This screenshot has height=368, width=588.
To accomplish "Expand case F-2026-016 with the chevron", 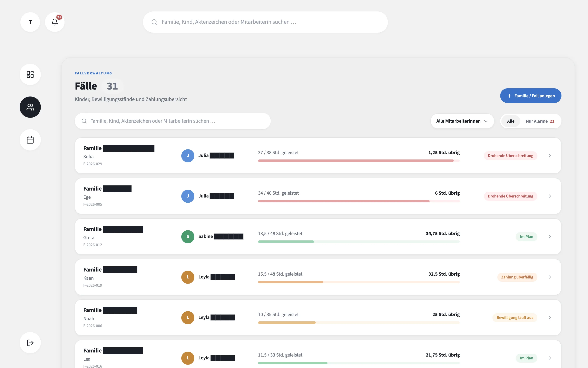I will [x=550, y=358].
